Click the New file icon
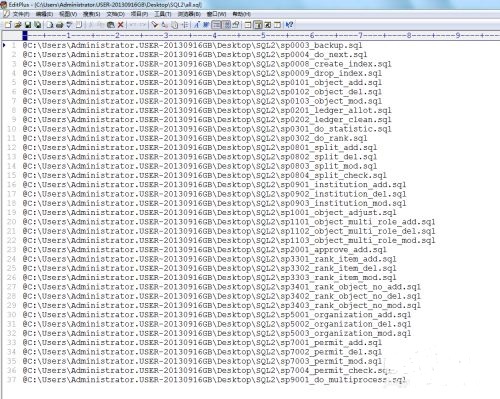This screenshot has width=500, height=399. (x=8, y=25)
